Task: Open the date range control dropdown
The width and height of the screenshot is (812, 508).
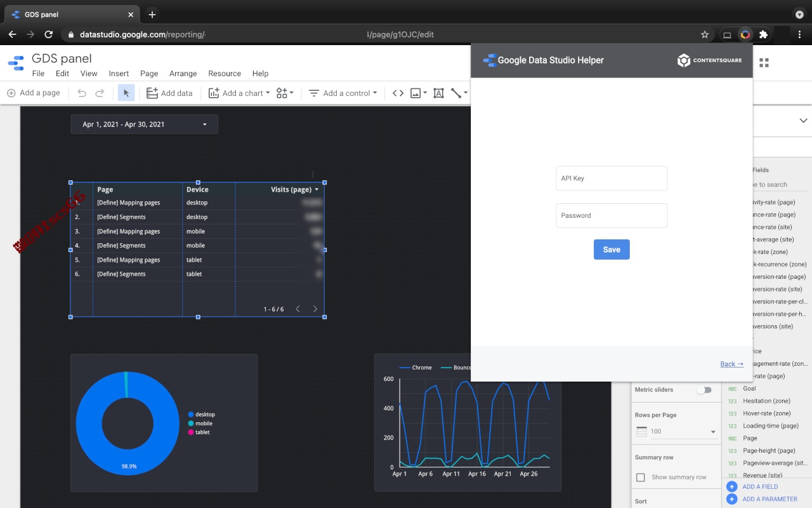Action: tap(144, 124)
